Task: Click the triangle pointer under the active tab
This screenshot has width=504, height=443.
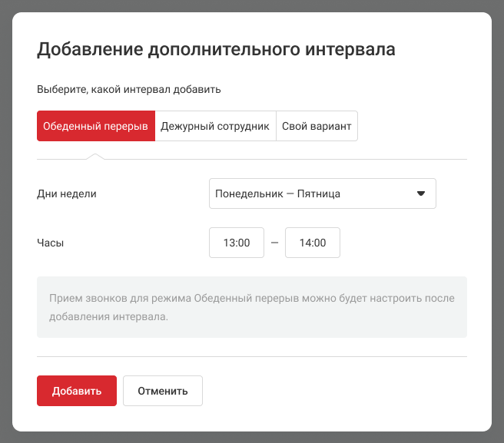Action: 95,157
